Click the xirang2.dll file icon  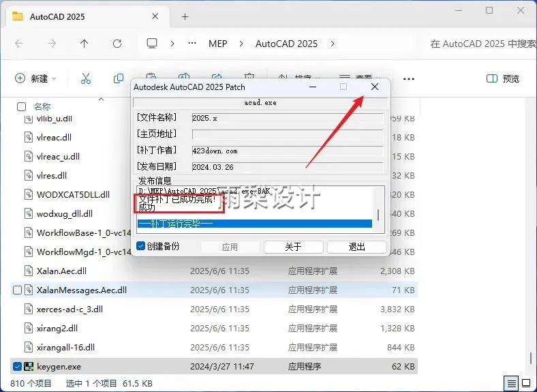[29, 329]
